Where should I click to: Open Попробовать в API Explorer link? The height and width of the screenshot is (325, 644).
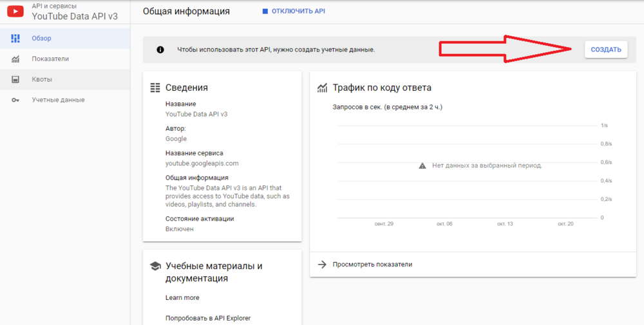coord(208,318)
